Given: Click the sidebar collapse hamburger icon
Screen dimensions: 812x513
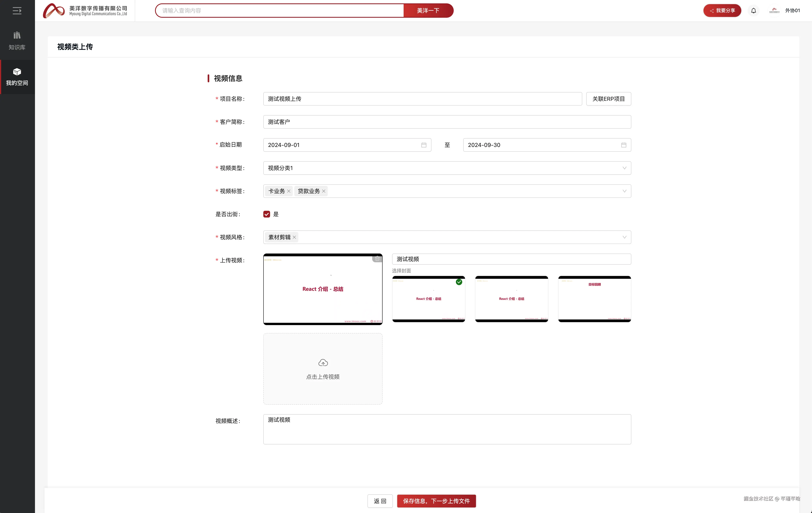Looking at the screenshot, I should pos(17,11).
